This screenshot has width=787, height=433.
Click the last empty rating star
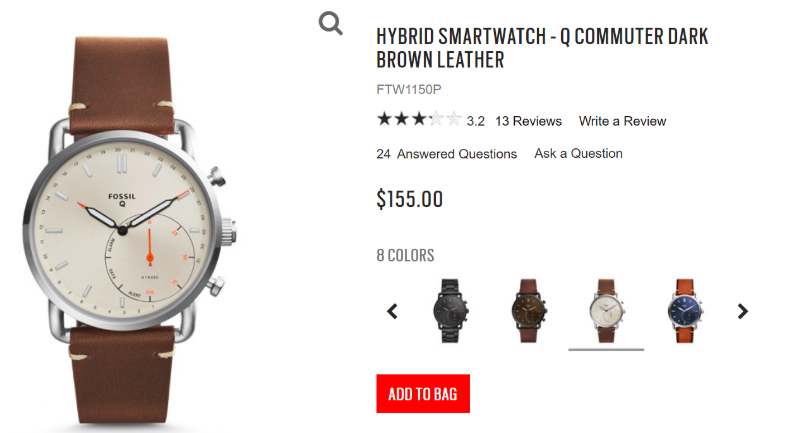454,119
